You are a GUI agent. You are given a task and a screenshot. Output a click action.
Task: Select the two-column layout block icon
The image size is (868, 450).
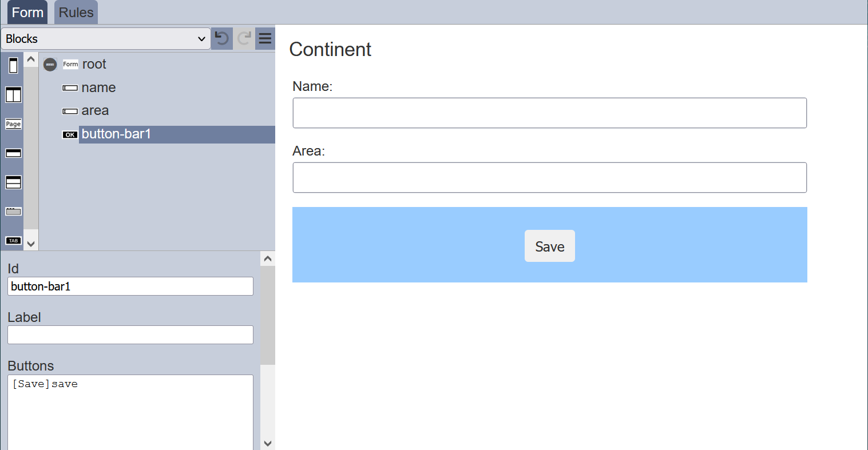tap(13, 94)
